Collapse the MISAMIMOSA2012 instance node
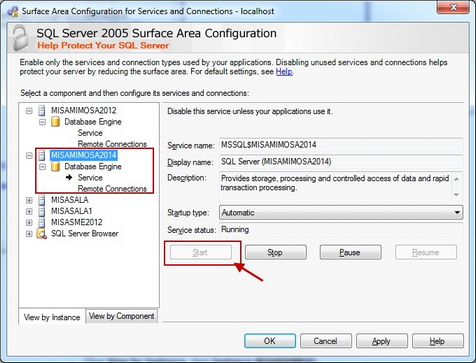476x363 pixels. (29, 111)
